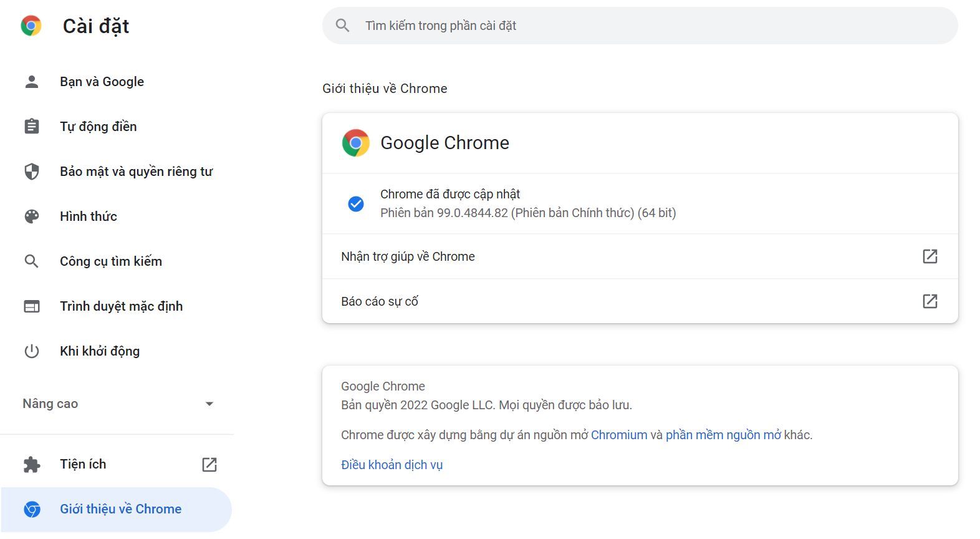
Task: Open the Chromium project link
Action: (619, 435)
